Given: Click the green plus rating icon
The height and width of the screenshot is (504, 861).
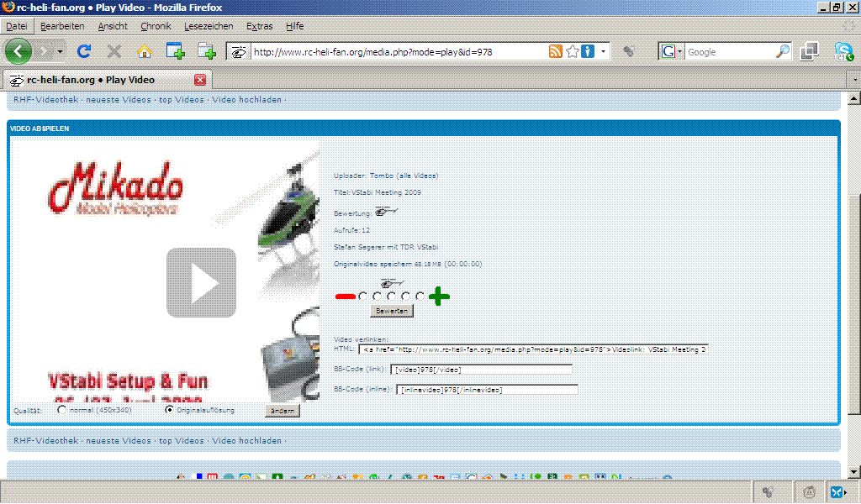Looking at the screenshot, I should [x=439, y=297].
